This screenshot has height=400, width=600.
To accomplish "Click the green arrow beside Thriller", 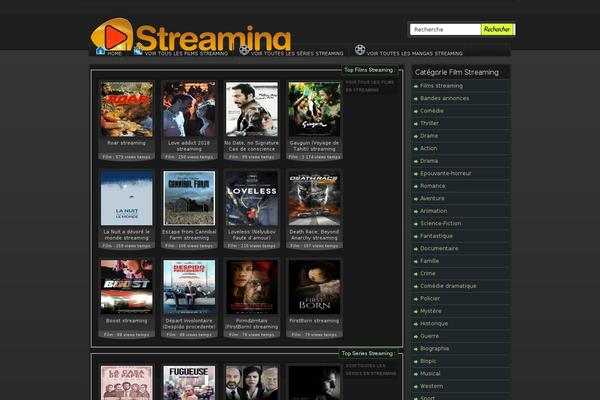I will pyautogui.click(x=416, y=124).
